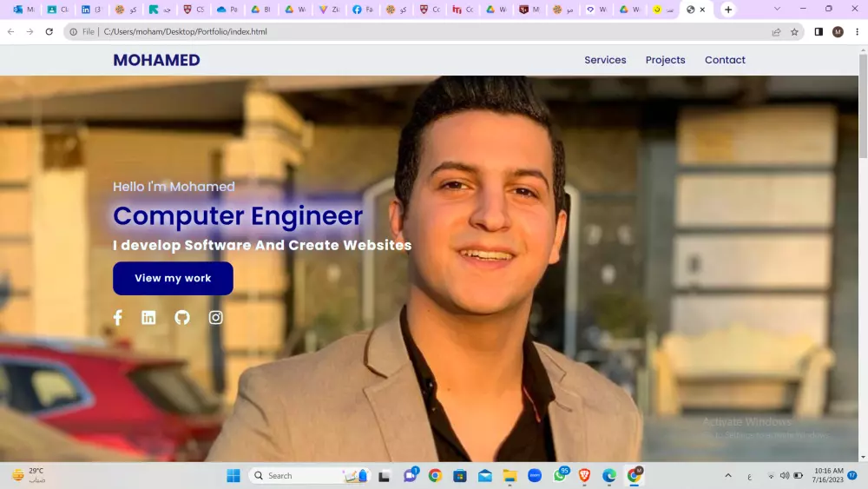The width and height of the screenshot is (868, 489).
Task: Open the LinkedIn social icon on page
Action: tap(148, 317)
